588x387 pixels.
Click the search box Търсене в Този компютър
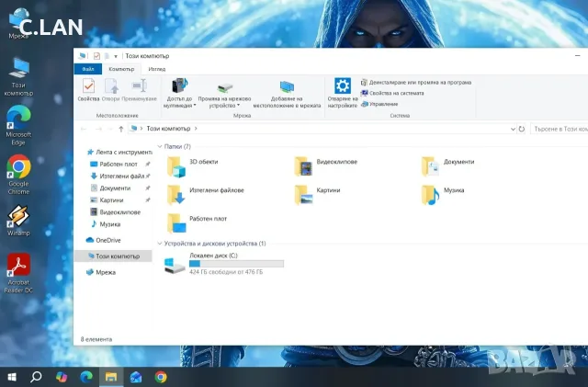pyautogui.click(x=560, y=129)
